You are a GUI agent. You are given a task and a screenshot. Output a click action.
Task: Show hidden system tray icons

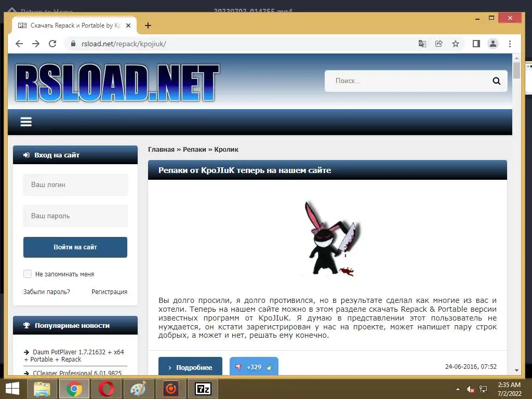click(458, 389)
